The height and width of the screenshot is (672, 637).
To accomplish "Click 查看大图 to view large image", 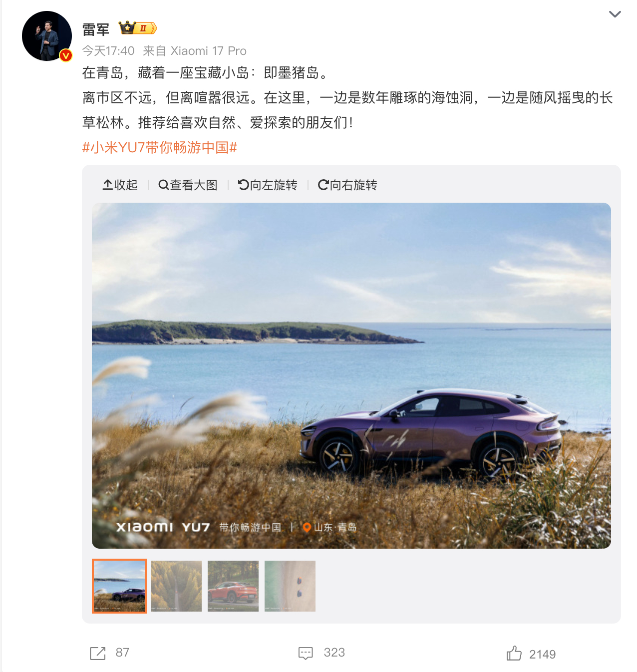I will coord(188,185).
